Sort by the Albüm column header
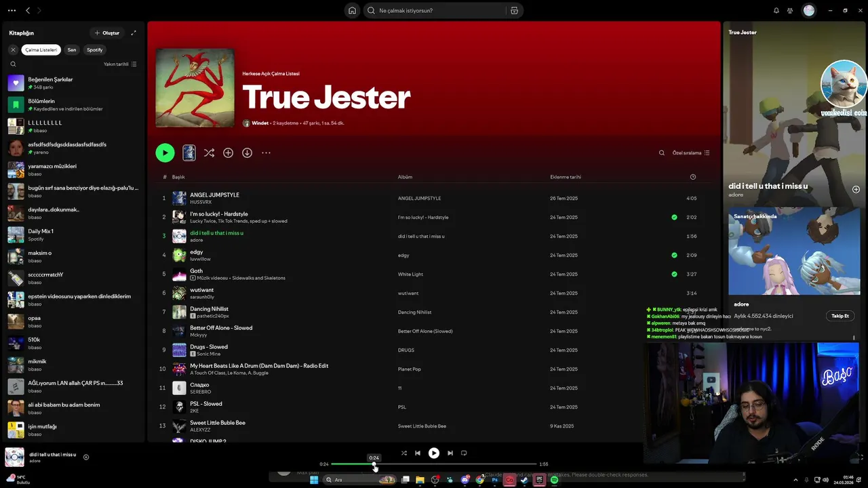 [405, 177]
